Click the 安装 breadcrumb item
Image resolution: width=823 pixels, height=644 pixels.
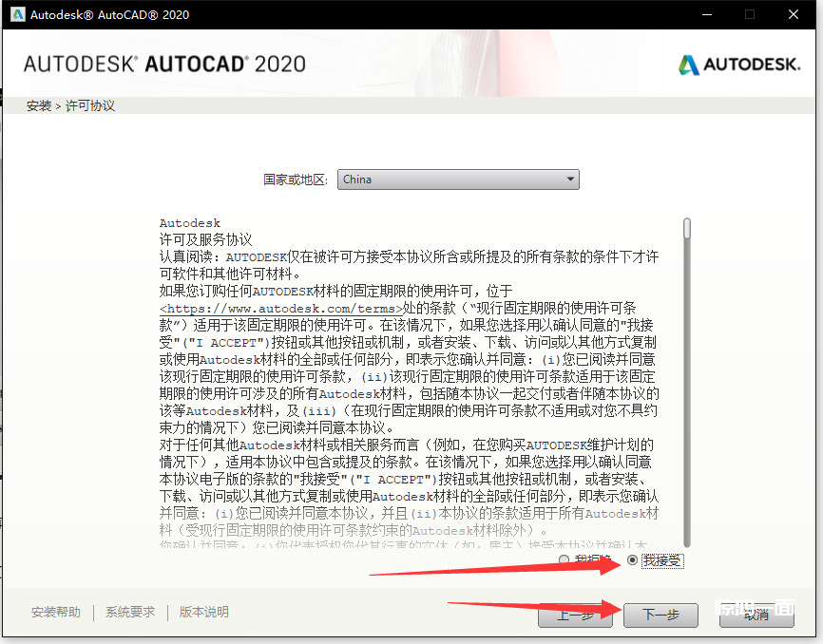pos(39,105)
